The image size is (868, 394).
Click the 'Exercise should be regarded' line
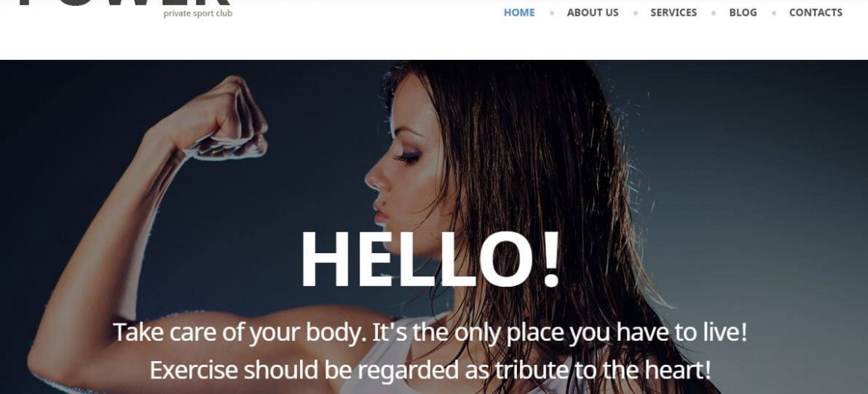point(430,370)
